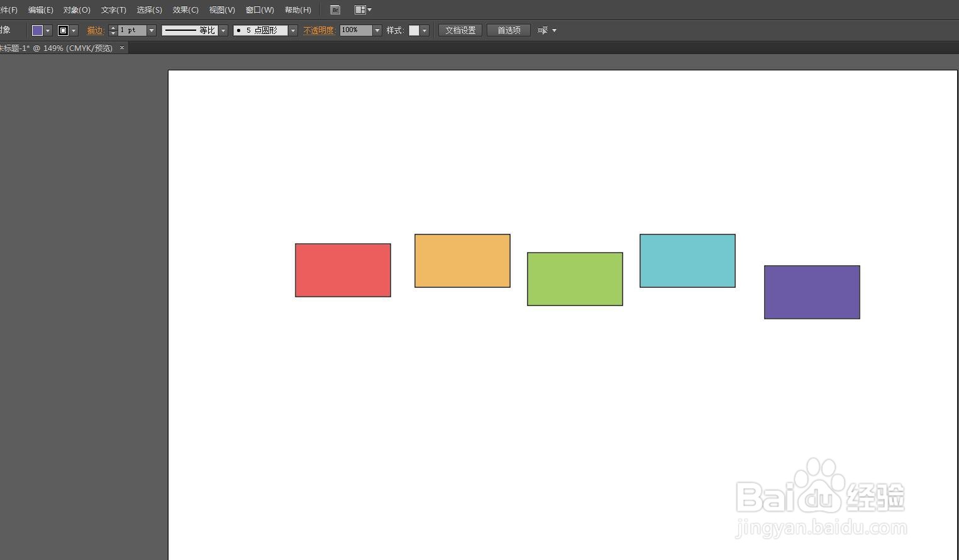959x560 pixels.
Task: Expand the align options dropdown arrow
Action: [x=554, y=30]
